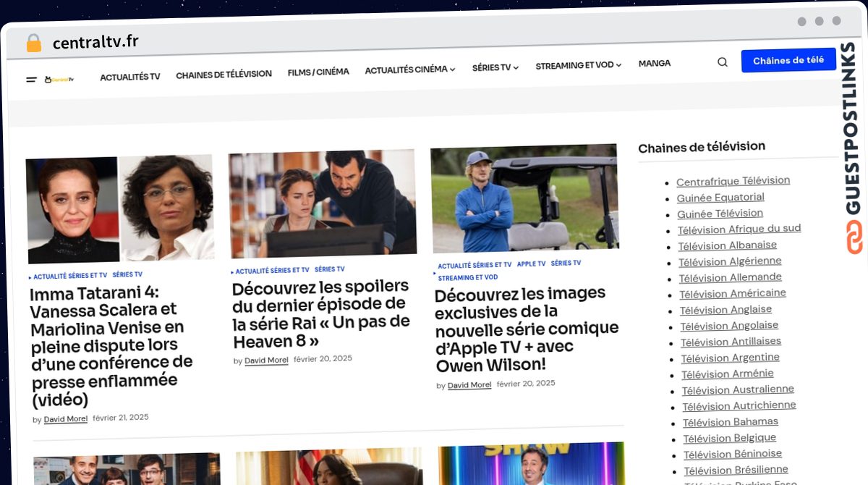Viewport: 868px width, 485px height.
Task: Click the Chaines de télévision sidebar heading
Action: tap(702, 147)
